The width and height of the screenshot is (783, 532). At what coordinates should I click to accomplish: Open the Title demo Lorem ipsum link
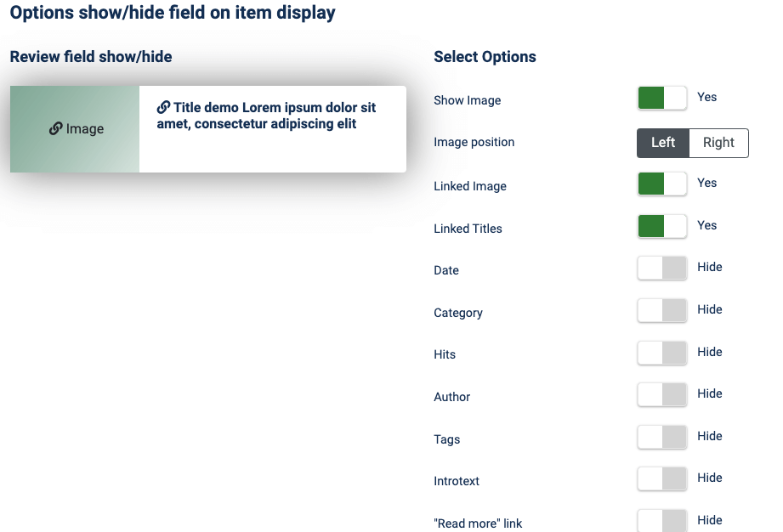[266, 116]
